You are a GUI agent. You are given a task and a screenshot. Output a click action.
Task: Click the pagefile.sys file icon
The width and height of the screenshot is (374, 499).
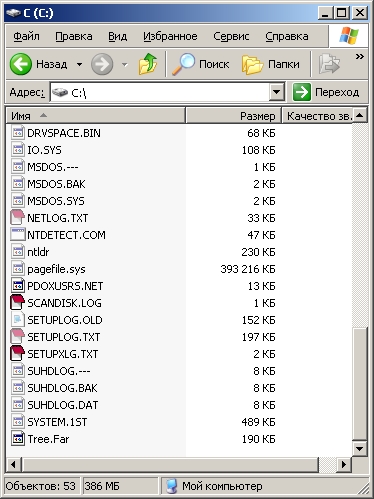pos(18,269)
